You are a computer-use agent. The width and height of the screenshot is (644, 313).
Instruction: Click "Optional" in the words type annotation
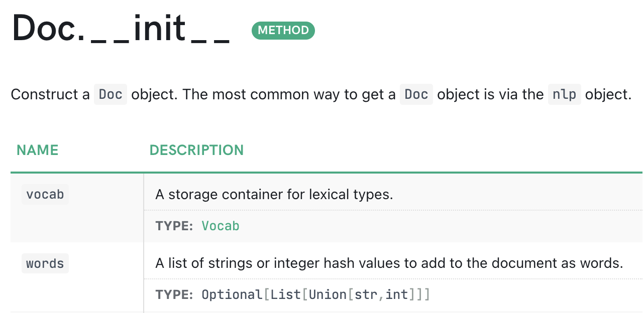tap(232, 294)
